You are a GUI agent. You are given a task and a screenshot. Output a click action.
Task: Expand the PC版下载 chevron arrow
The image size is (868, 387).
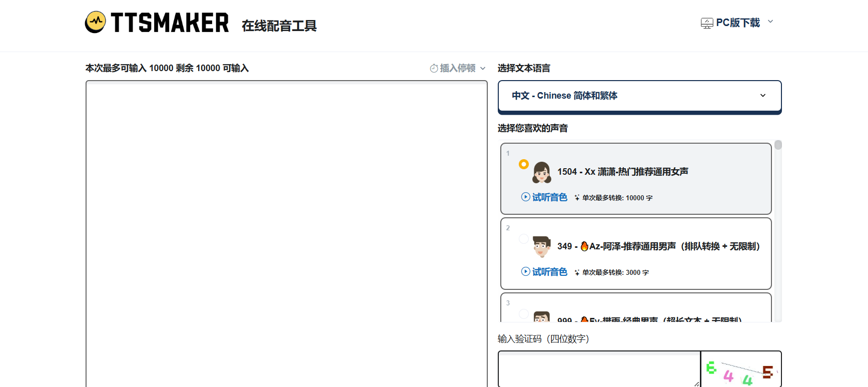click(x=770, y=22)
